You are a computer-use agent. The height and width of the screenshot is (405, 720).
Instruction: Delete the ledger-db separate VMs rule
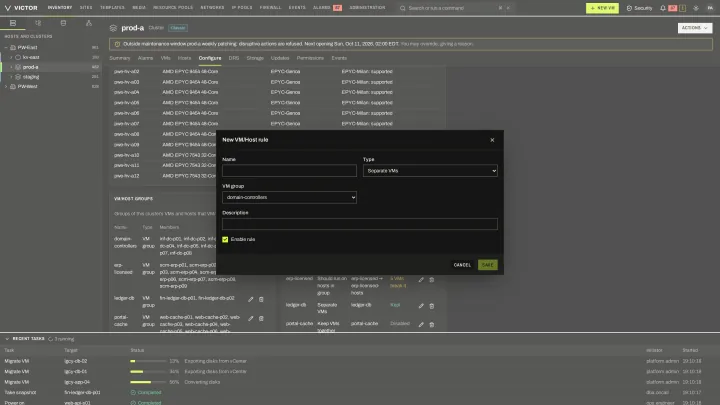pos(432,306)
